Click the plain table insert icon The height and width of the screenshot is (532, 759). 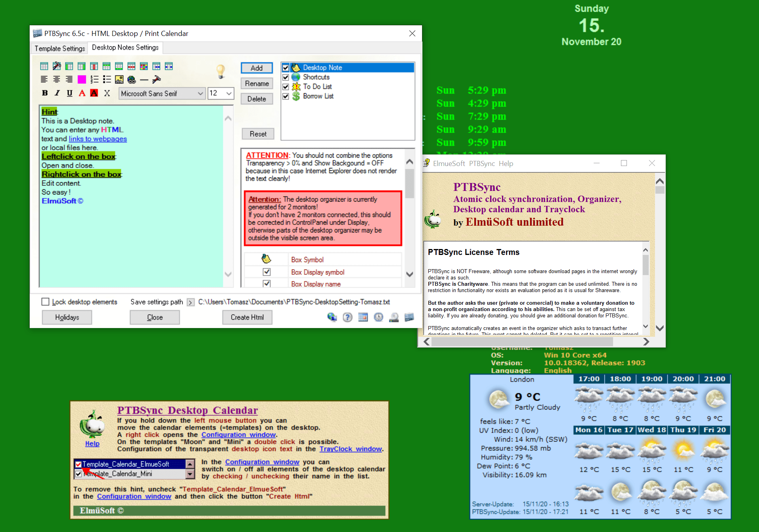pyautogui.click(x=44, y=66)
